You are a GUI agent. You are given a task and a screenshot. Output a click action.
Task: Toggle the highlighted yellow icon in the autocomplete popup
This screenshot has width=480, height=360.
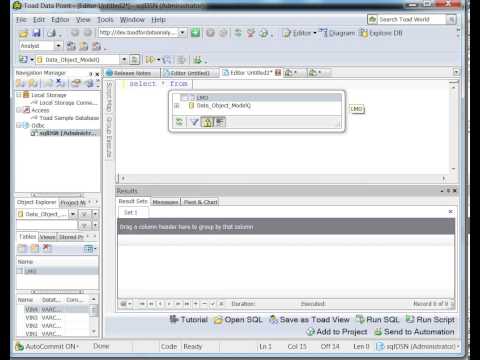coord(207,122)
